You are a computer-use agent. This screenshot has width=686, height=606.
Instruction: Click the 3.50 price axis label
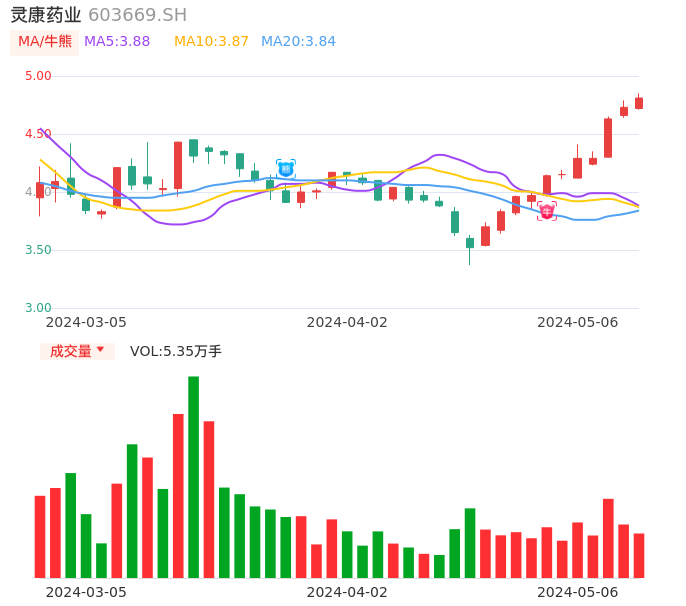[38, 250]
